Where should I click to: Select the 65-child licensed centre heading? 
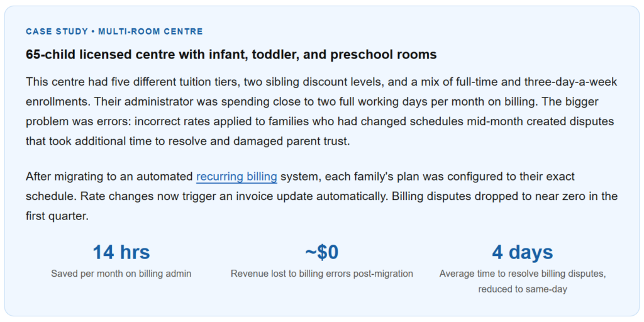[x=231, y=55]
